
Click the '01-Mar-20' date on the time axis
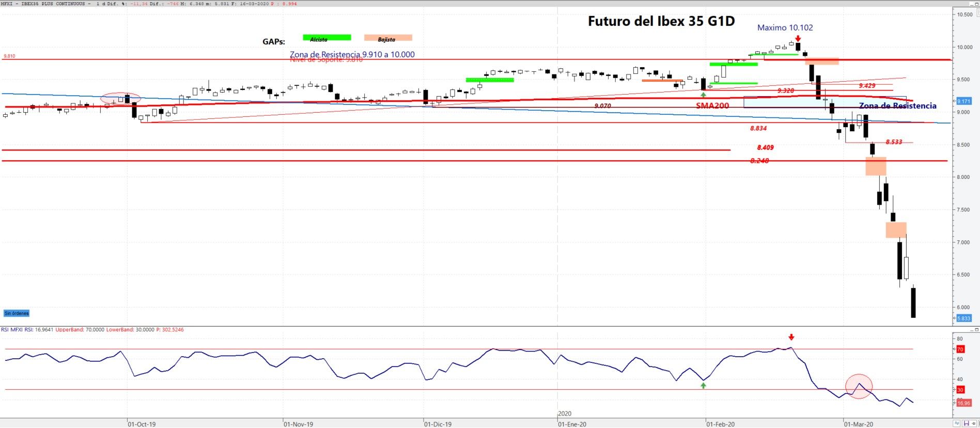[859, 424]
